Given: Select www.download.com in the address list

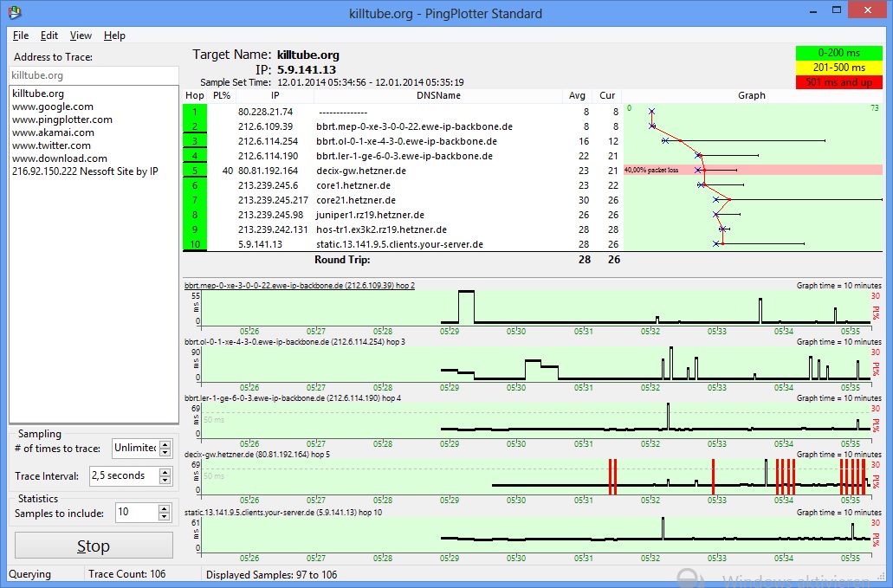Looking at the screenshot, I should (59, 158).
